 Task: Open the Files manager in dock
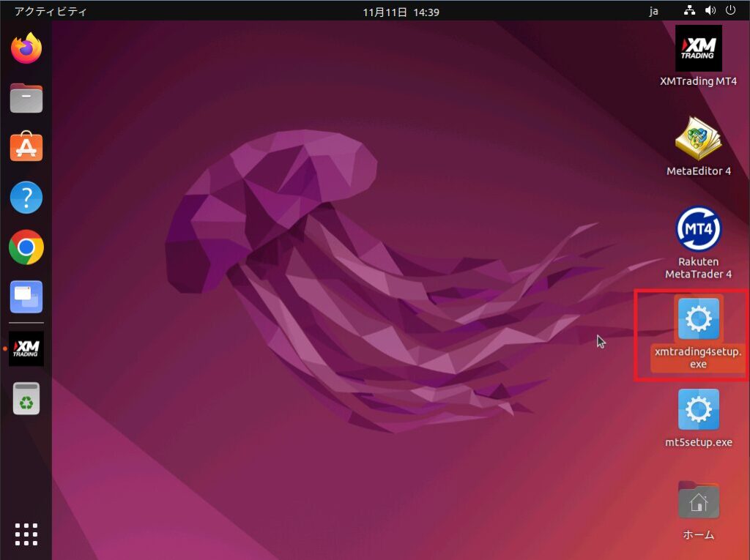26,98
